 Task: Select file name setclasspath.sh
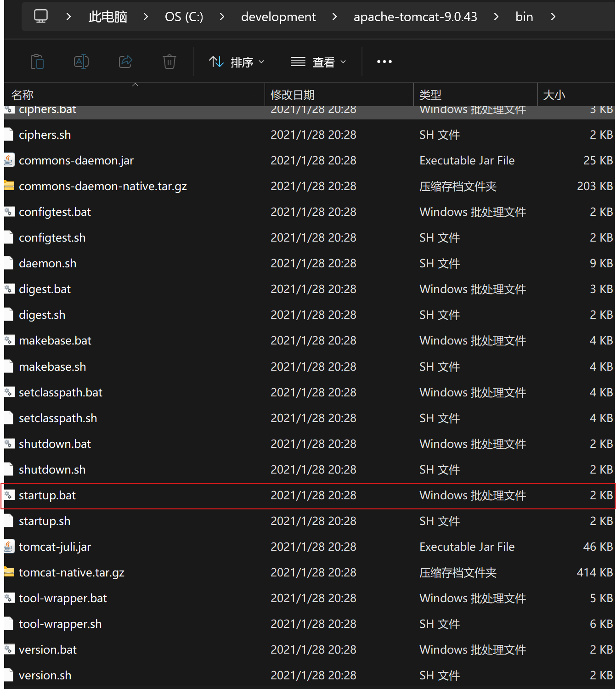(58, 418)
